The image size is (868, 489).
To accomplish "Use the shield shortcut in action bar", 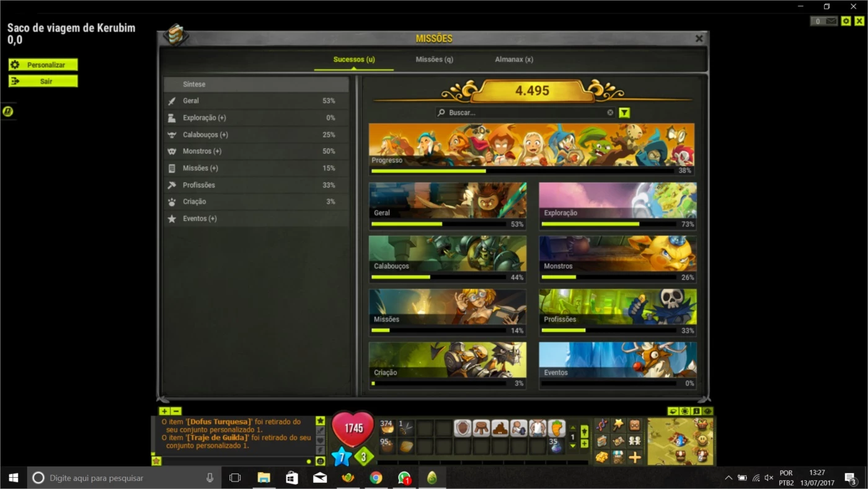I will point(463,428).
